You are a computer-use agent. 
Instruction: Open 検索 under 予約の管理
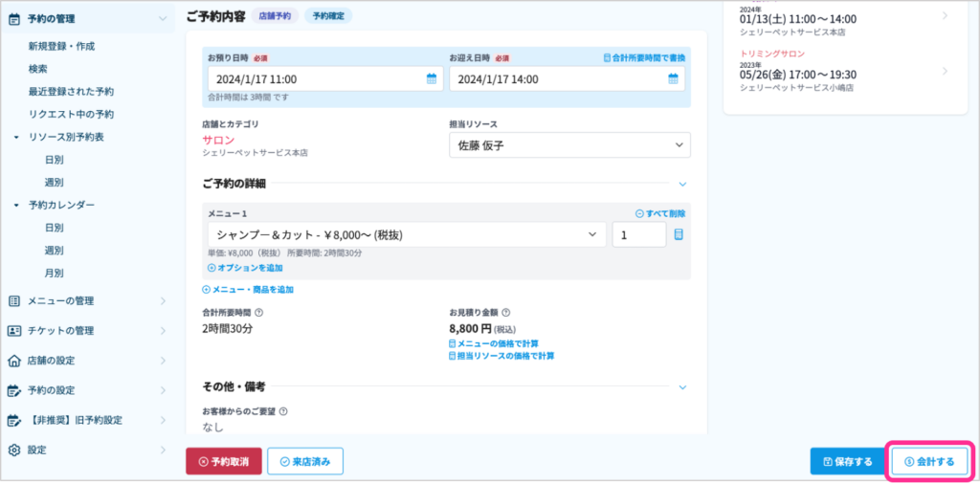(x=38, y=69)
